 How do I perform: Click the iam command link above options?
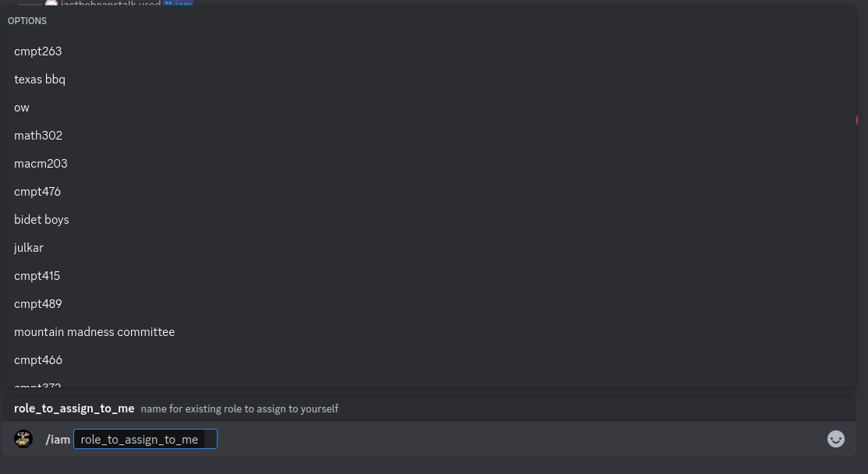pyautogui.click(x=179, y=3)
